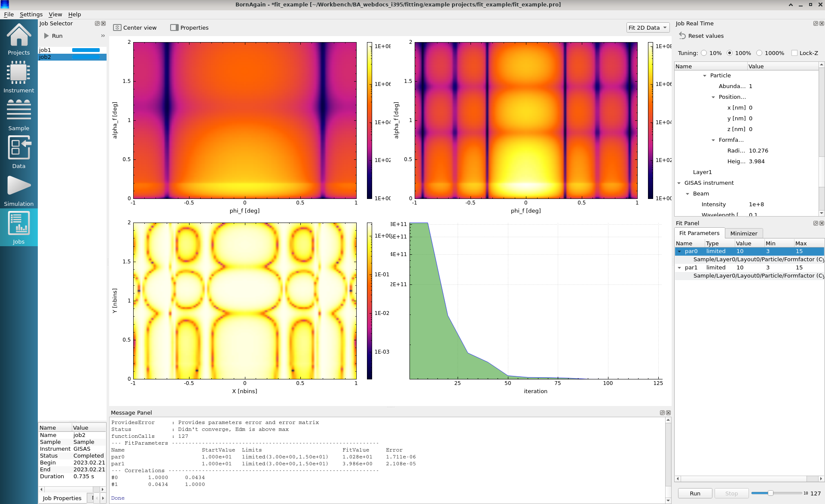
Task: Close the Message Panel
Action: tap(668, 413)
